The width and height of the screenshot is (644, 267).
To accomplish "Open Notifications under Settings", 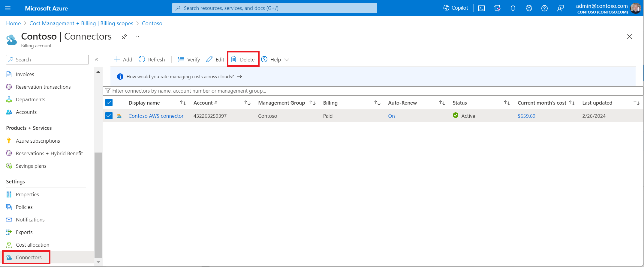I will point(30,220).
